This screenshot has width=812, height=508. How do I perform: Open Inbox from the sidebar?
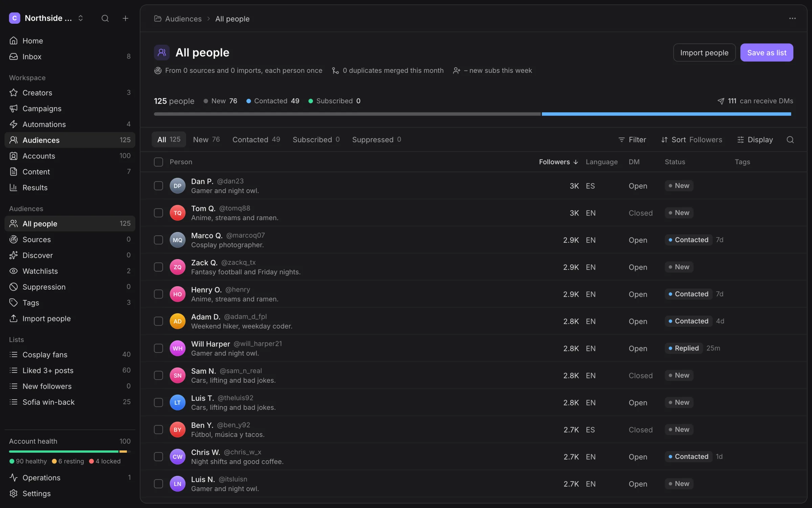pyautogui.click(x=70, y=56)
